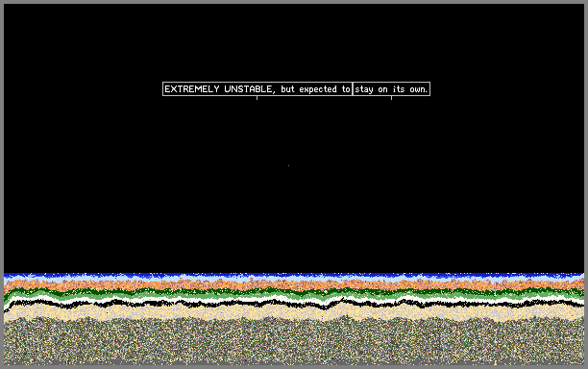Click the dark blue top particle layer
The width and height of the screenshot is (588, 369).
294,275
